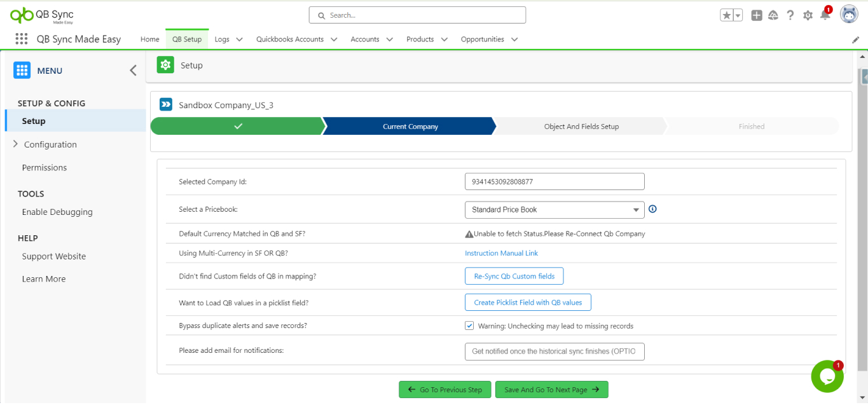Open the user profile avatar
The width and height of the screenshot is (868, 405).
[849, 15]
